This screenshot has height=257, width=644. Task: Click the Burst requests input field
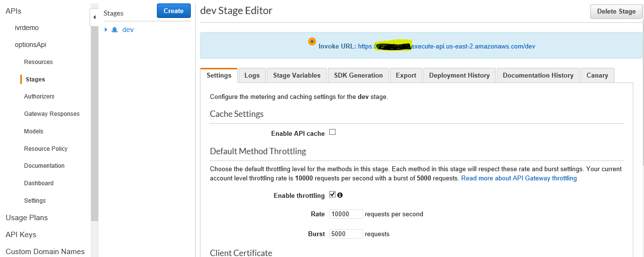point(346,234)
